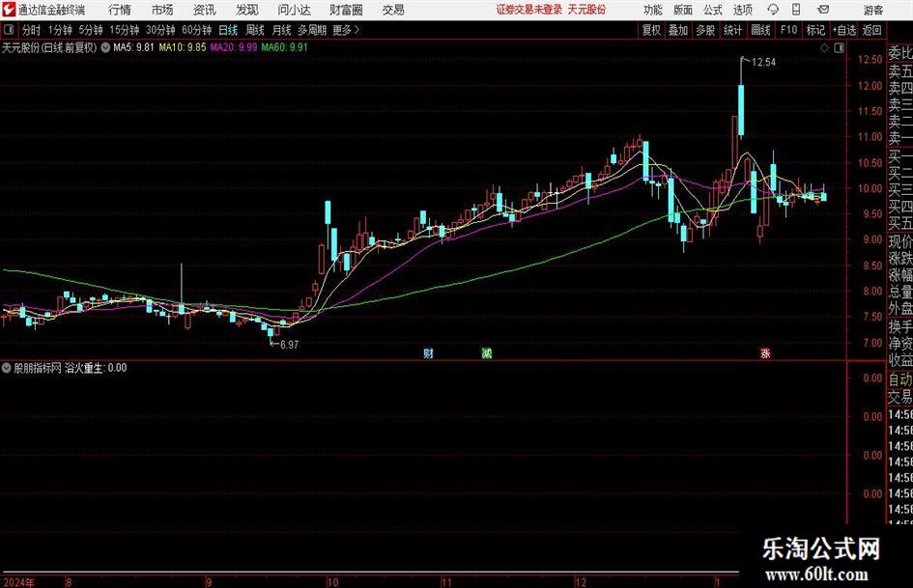
Task: Click the 涨 marker on chart bottom
Action: tap(765, 352)
